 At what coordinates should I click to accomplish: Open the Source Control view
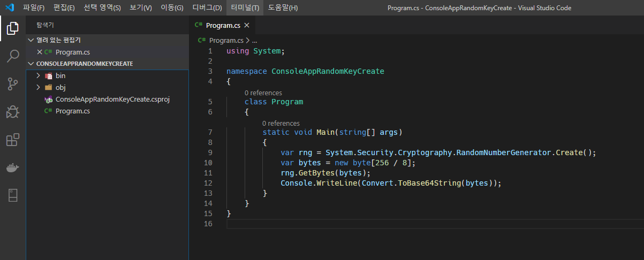pos(13,84)
